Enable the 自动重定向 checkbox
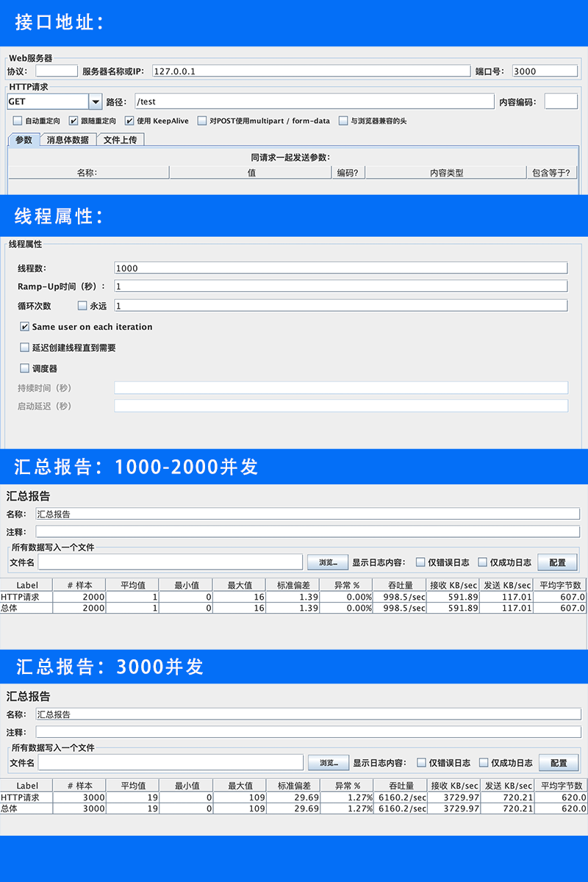The height and width of the screenshot is (882, 588). click(18, 121)
